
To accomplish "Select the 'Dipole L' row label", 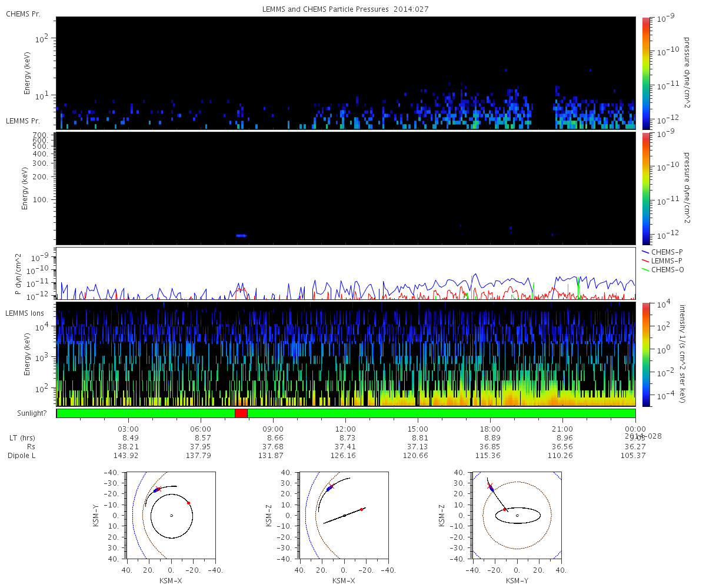I will coord(23,456).
